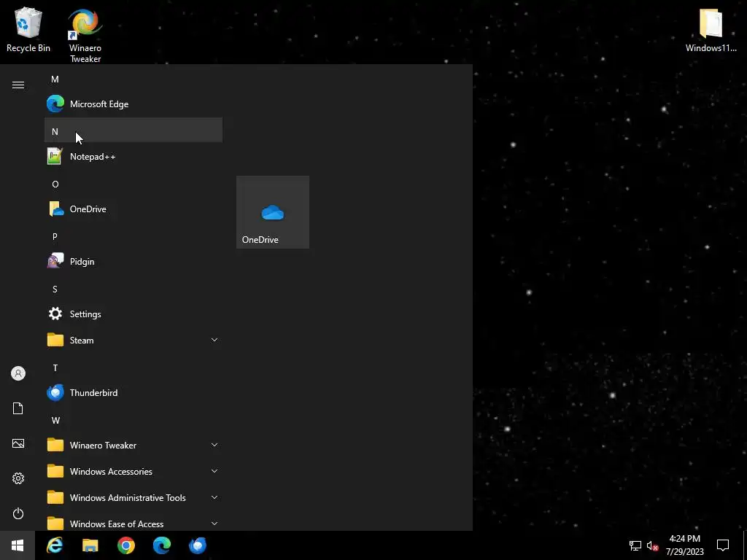This screenshot has width=747, height=560.
Task: Click the W letter header
Action: click(x=133, y=420)
